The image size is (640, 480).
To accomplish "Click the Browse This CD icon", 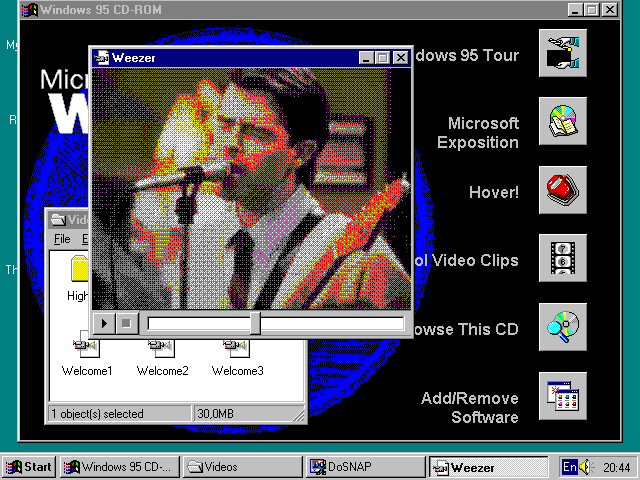I will click(x=562, y=327).
